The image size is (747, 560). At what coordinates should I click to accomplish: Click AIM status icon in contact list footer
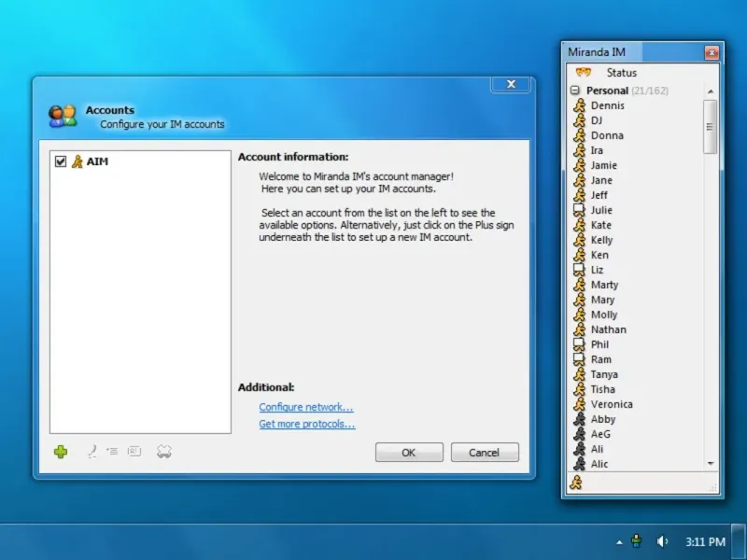pyautogui.click(x=576, y=483)
